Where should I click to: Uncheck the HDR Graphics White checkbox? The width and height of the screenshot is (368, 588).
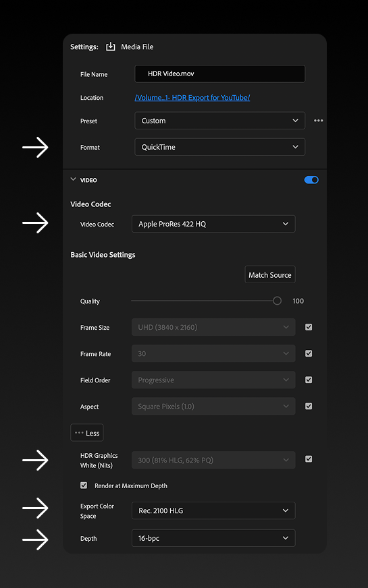pyautogui.click(x=309, y=459)
